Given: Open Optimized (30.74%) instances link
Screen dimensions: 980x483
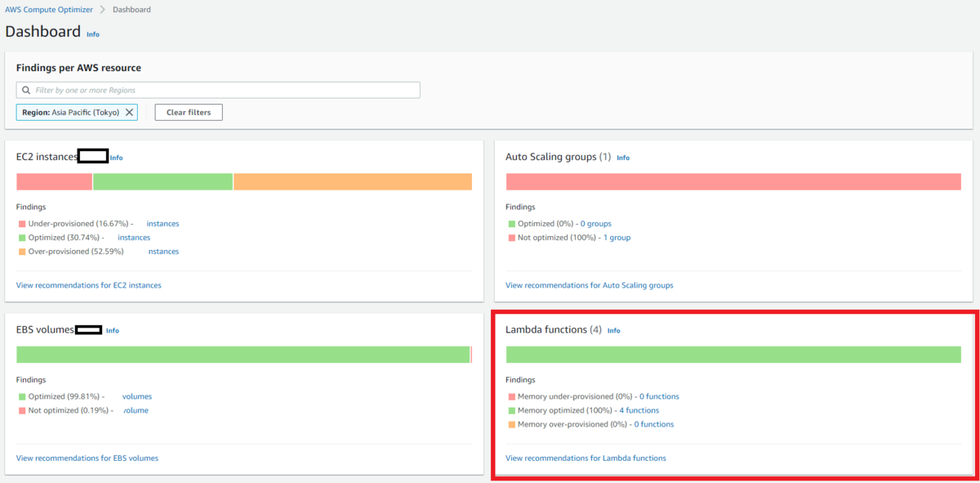Looking at the screenshot, I should click(x=134, y=237).
